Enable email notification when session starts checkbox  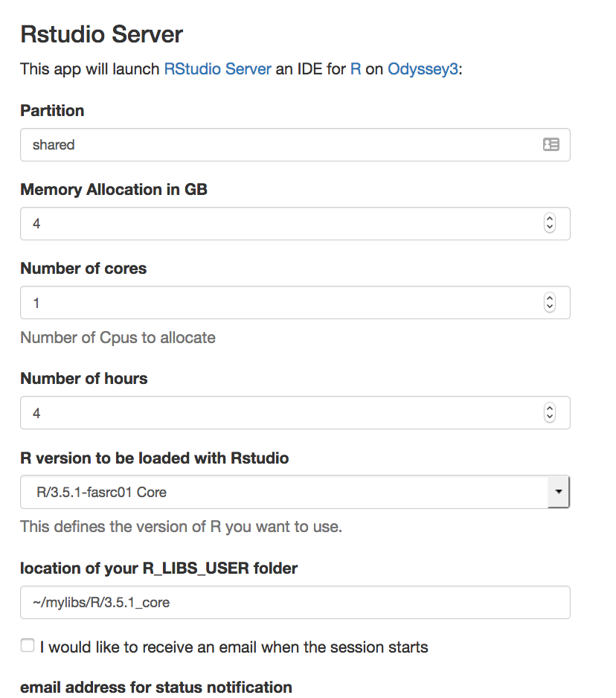pyautogui.click(x=28, y=645)
